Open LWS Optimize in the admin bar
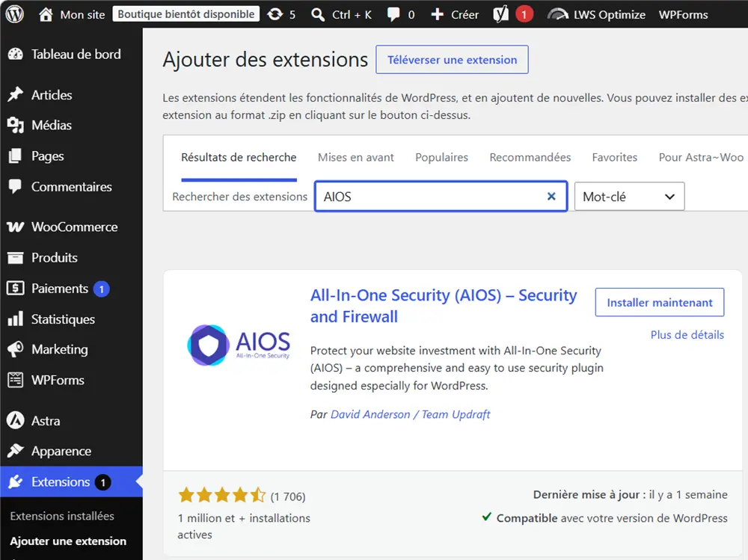 (x=609, y=15)
